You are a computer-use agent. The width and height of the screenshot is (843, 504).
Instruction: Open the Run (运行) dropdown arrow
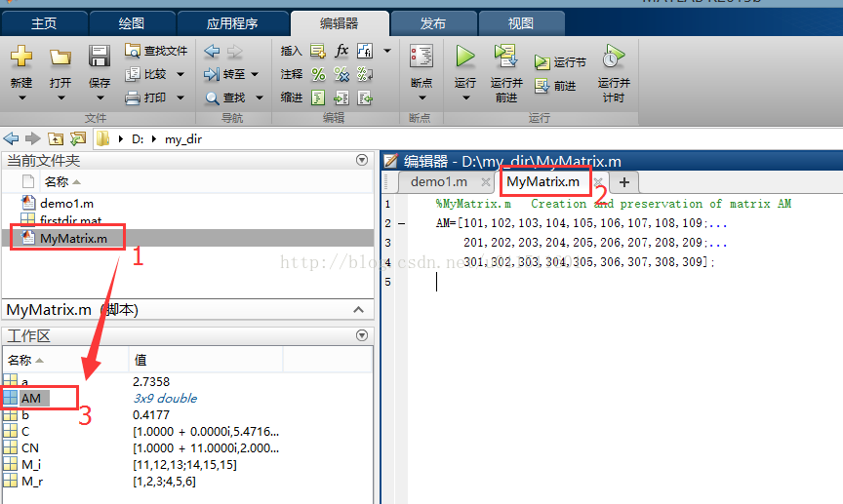[465, 97]
